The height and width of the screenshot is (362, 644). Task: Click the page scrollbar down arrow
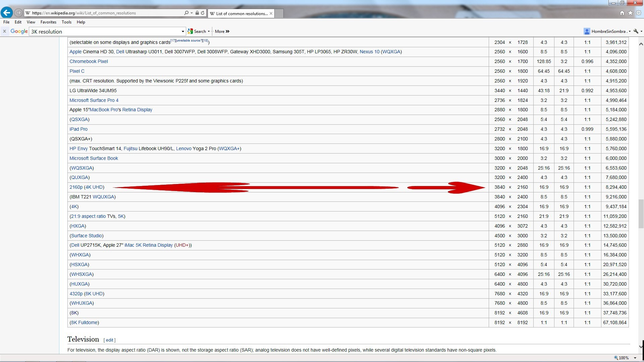point(641,347)
